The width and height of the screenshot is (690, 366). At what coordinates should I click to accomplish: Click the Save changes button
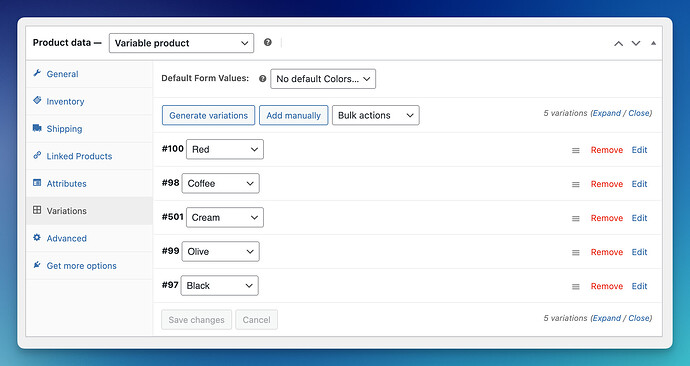(196, 320)
